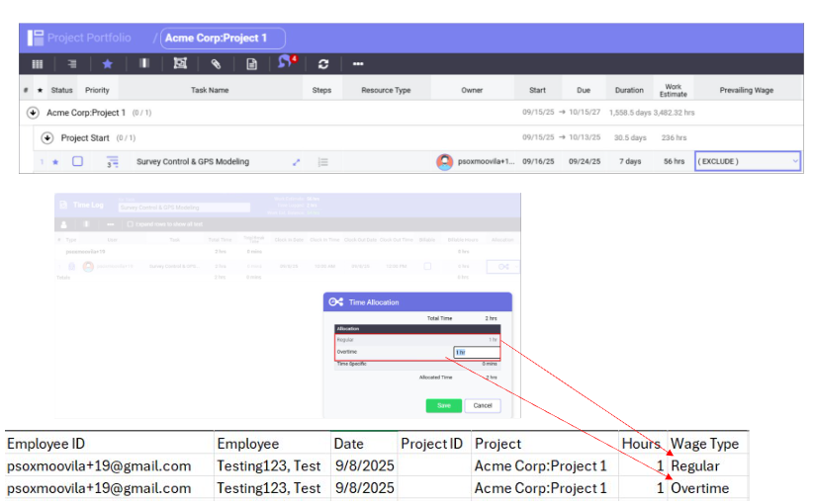Click the starred favorites toolbar icon
This screenshot has width=815, height=504.
pos(107,64)
